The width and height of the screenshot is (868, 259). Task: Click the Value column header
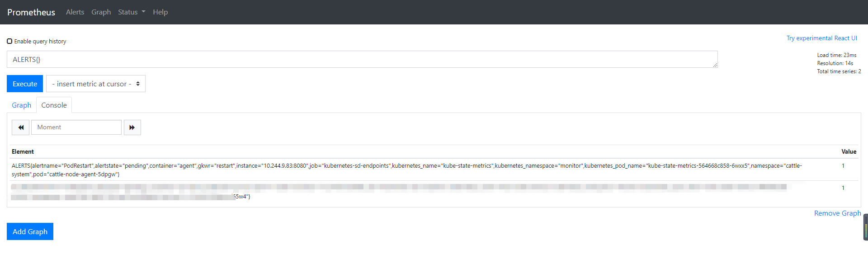(849, 151)
